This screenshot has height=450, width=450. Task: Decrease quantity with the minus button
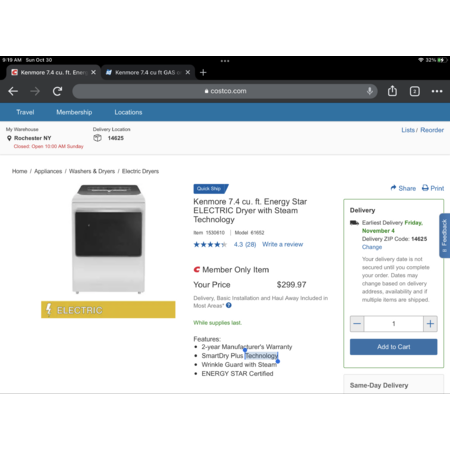tap(357, 324)
